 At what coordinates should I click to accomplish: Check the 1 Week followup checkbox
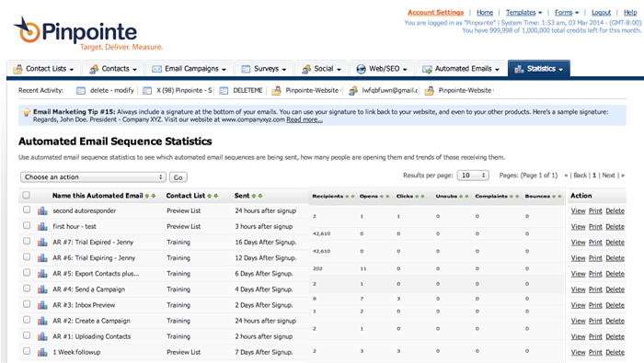click(x=27, y=351)
